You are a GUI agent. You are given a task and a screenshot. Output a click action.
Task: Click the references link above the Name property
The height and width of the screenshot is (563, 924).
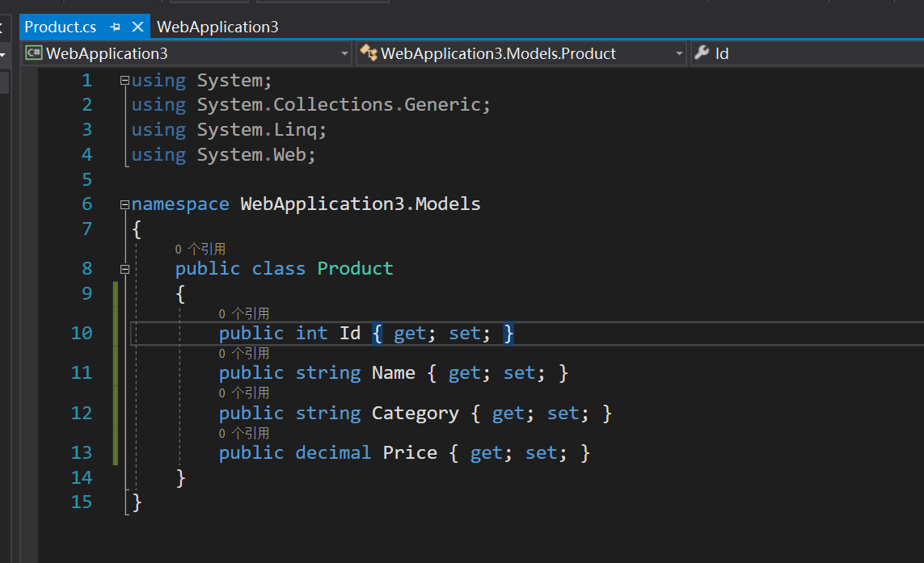243,353
